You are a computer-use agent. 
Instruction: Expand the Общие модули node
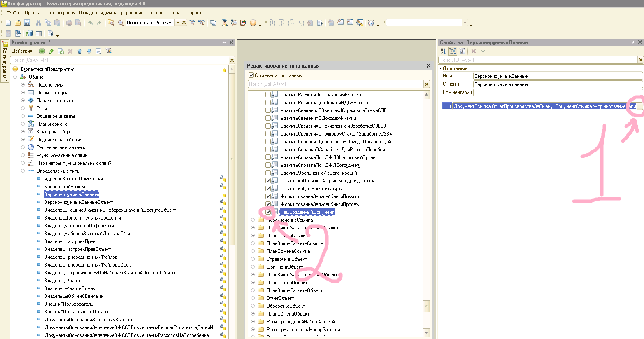(x=23, y=93)
